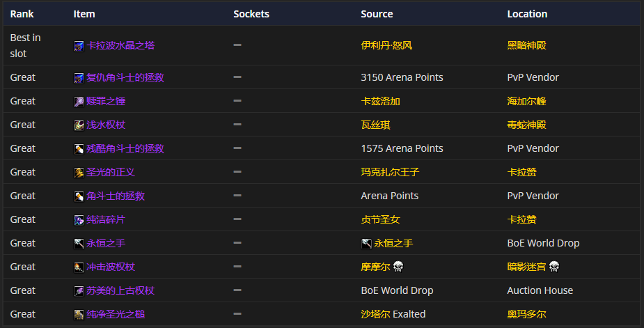Click the Rank column header
The width and height of the screenshot is (644, 328).
click(x=22, y=14)
